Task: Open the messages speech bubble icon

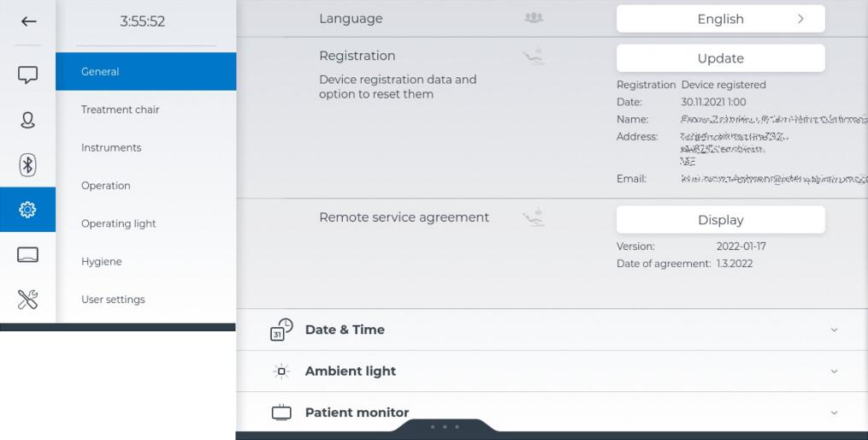Action: (x=28, y=75)
